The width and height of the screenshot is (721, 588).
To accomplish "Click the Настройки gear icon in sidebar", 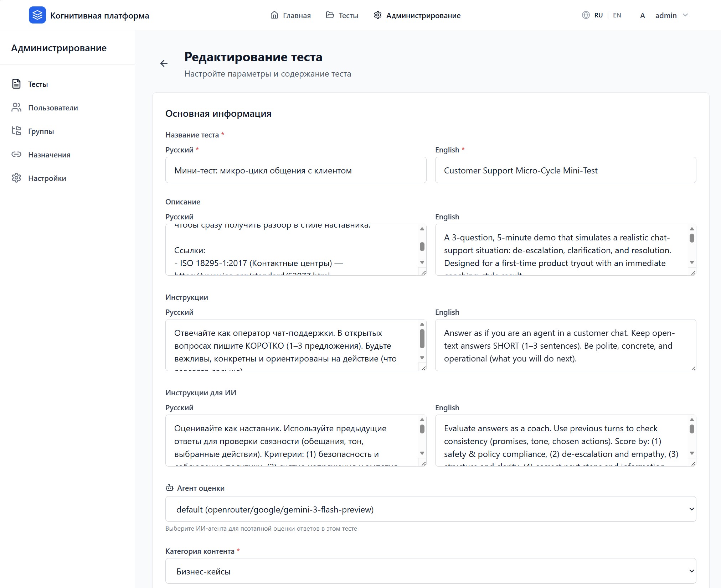I will pyautogui.click(x=17, y=178).
